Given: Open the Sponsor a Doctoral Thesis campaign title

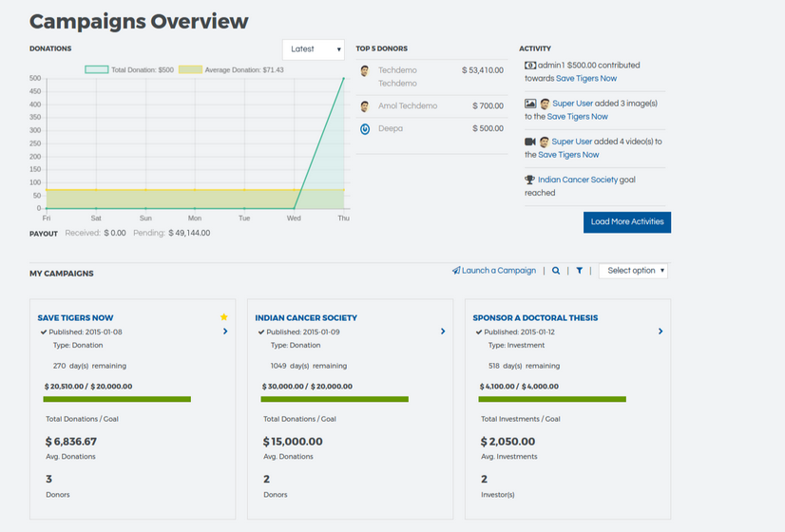Looking at the screenshot, I should 535,318.
